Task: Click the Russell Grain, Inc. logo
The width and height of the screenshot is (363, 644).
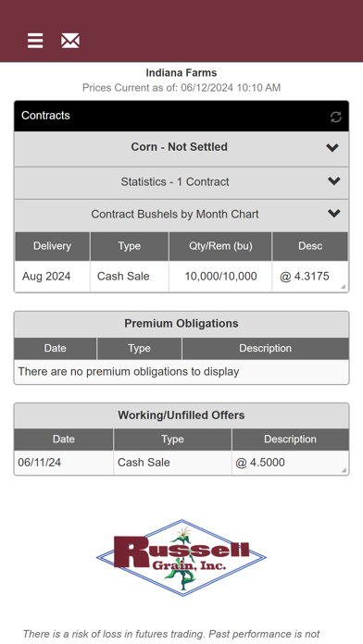Action: 181,558
